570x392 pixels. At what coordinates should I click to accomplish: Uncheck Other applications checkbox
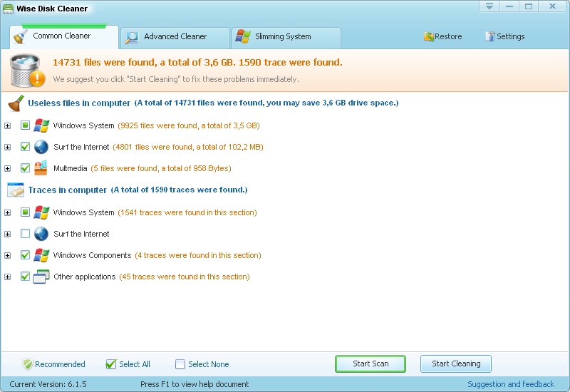point(25,277)
